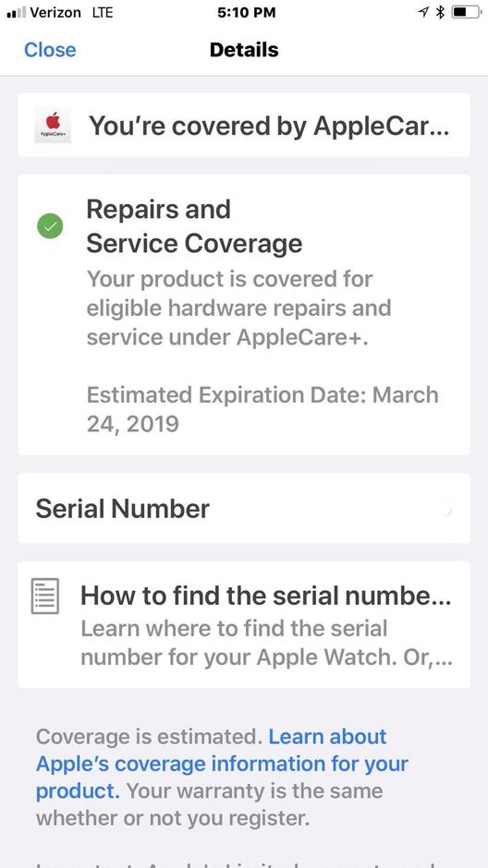
Task: Tap the Estimated Expiration Date text
Action: pos(262,409)
